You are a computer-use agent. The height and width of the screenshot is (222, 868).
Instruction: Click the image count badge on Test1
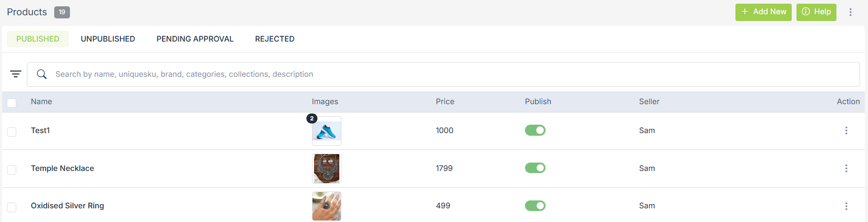(x=312, y=118)
